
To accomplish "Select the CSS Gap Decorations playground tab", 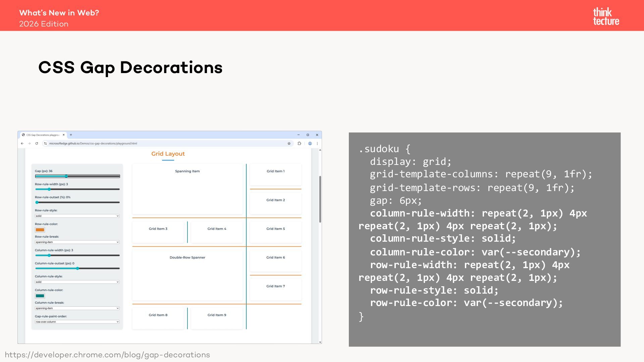I will click(x=43, y=135).
